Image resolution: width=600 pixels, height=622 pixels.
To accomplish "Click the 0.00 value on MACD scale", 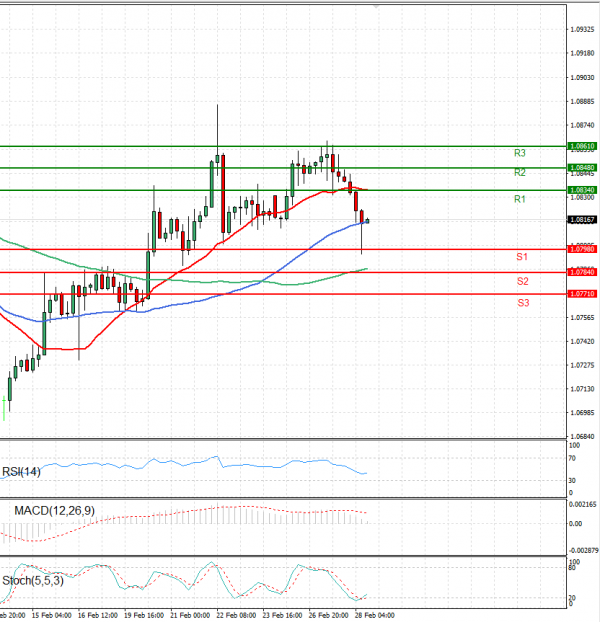I will point(575,524).
